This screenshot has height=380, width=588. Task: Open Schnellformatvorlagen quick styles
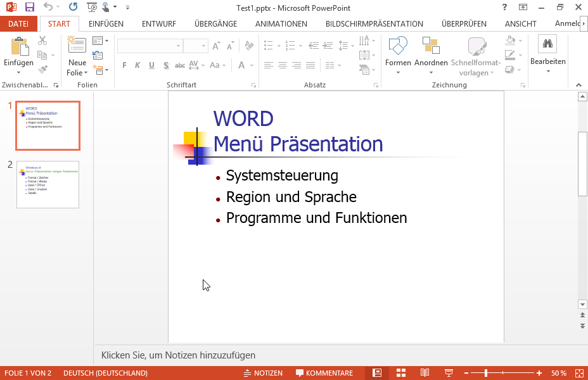coord(476,56)
